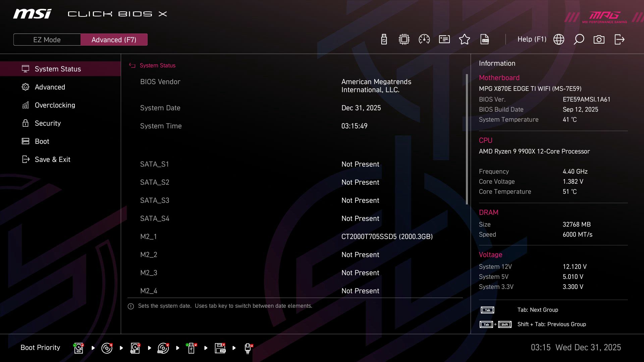Change language with the globe icon
The image size is (644, 362).
click(558, 39)
